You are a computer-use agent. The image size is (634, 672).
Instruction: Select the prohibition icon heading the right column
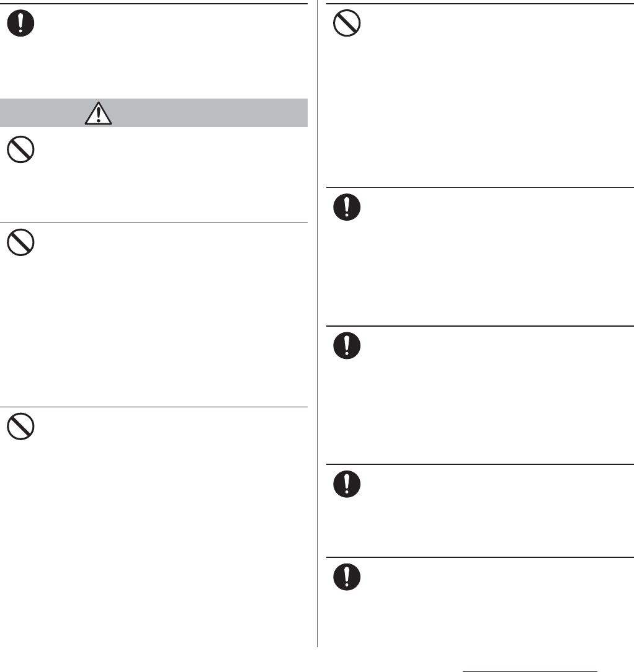[x=347, y=23]
